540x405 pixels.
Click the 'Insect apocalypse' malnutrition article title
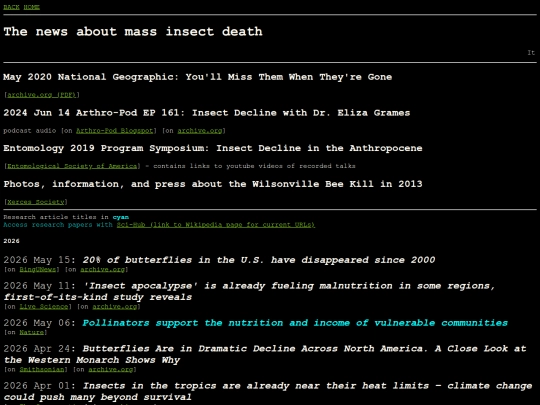(x=250, y=291)
